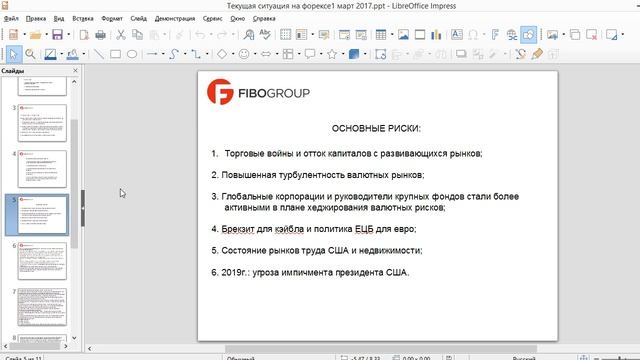The width and height of the screenshot is (640, 360).
Task: Print using the printer icon
Action: [x=100, y=35]
